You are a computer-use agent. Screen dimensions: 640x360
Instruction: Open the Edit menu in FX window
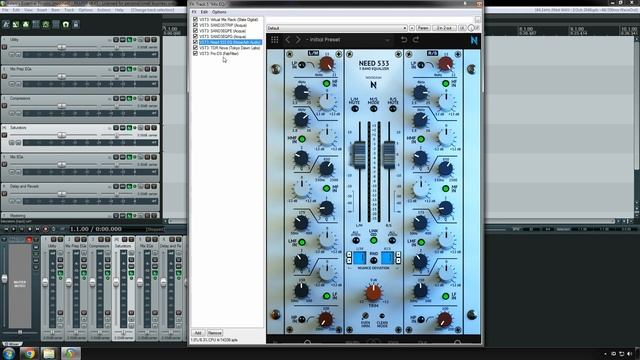tap(204, 12)
